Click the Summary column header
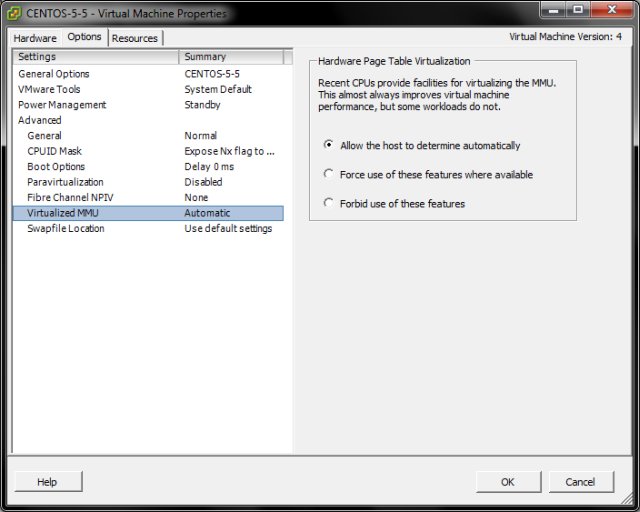640x512 pixels. click(231, 57)
